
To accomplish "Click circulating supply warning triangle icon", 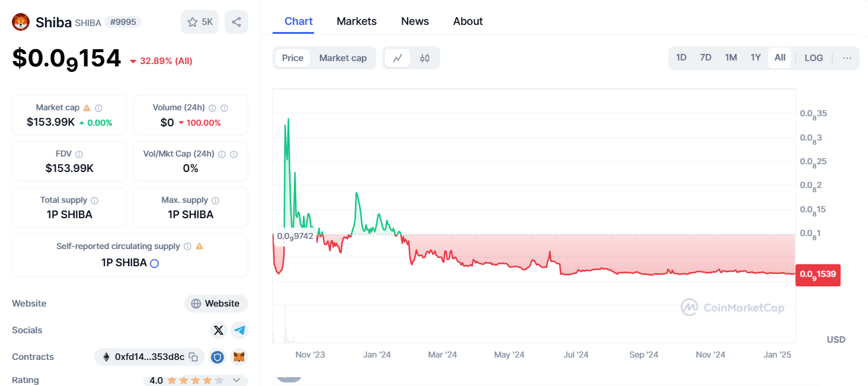I will coord(200,246).
